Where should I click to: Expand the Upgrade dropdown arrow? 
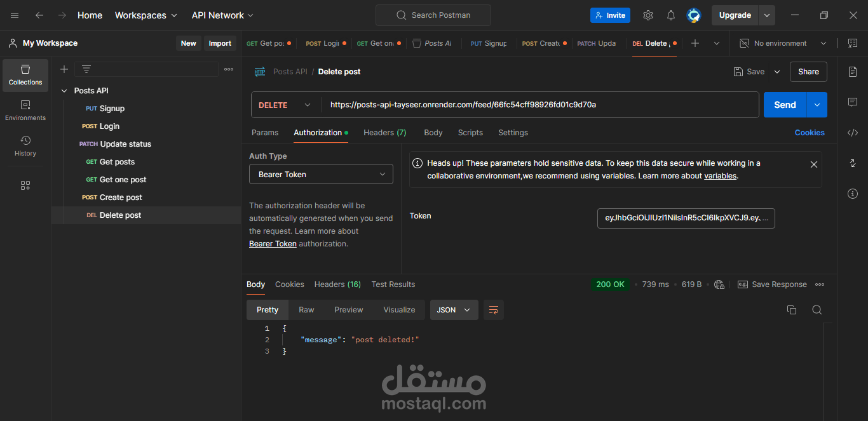pyautogui.click(x=767, y=15)
